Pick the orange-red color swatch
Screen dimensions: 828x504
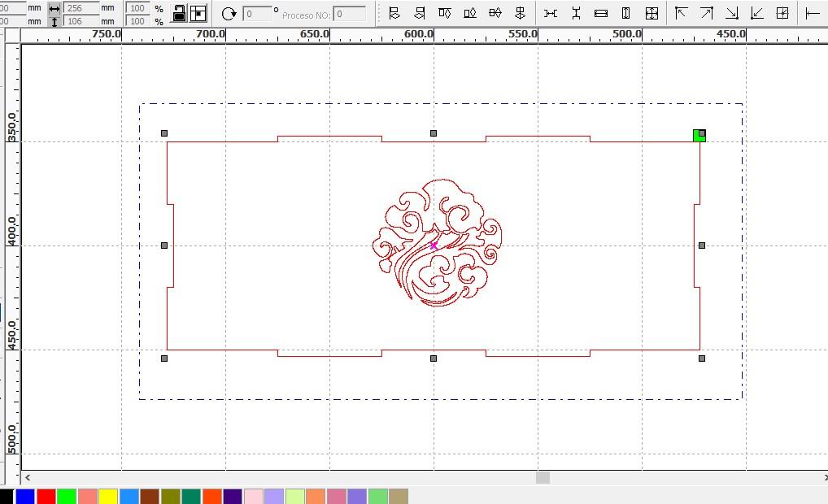pos(211,496)
